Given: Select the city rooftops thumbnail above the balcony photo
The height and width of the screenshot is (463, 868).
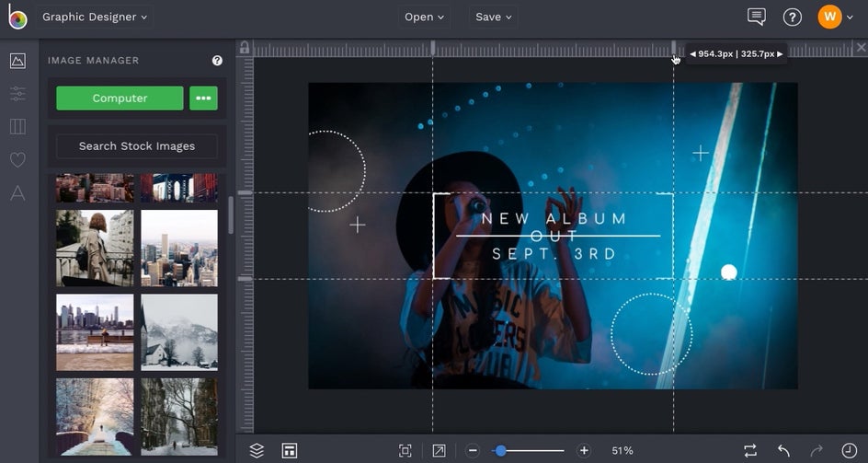Looking at the screenshot, I should (95, 188).
